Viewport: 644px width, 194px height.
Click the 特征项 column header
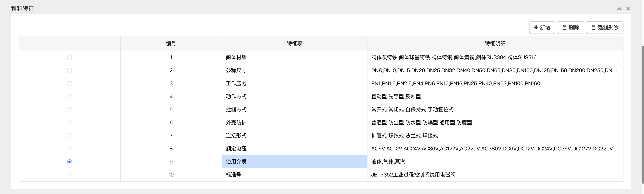294,43
